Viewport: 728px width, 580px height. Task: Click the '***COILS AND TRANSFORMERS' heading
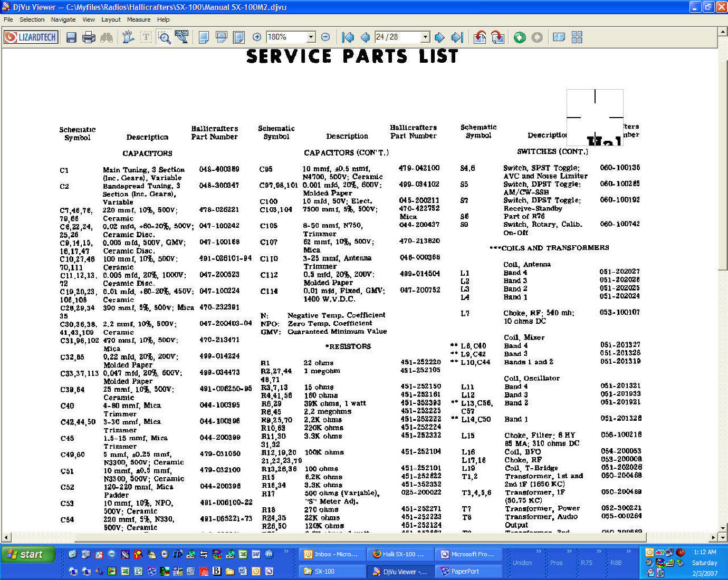coord(549,248)
